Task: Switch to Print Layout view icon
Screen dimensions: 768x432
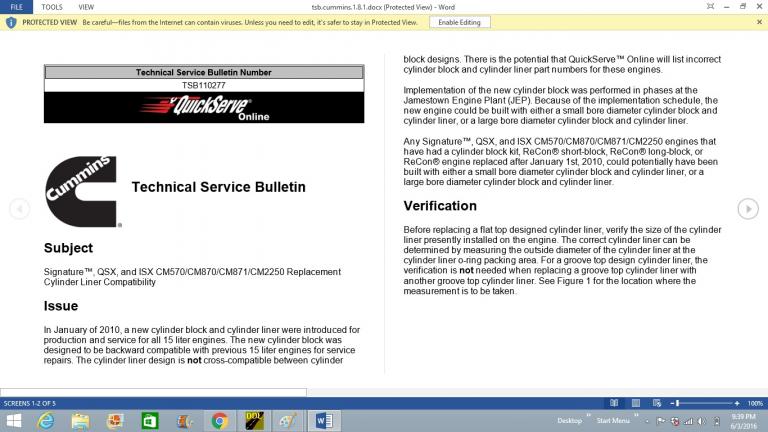Action: tap(635, 403)
